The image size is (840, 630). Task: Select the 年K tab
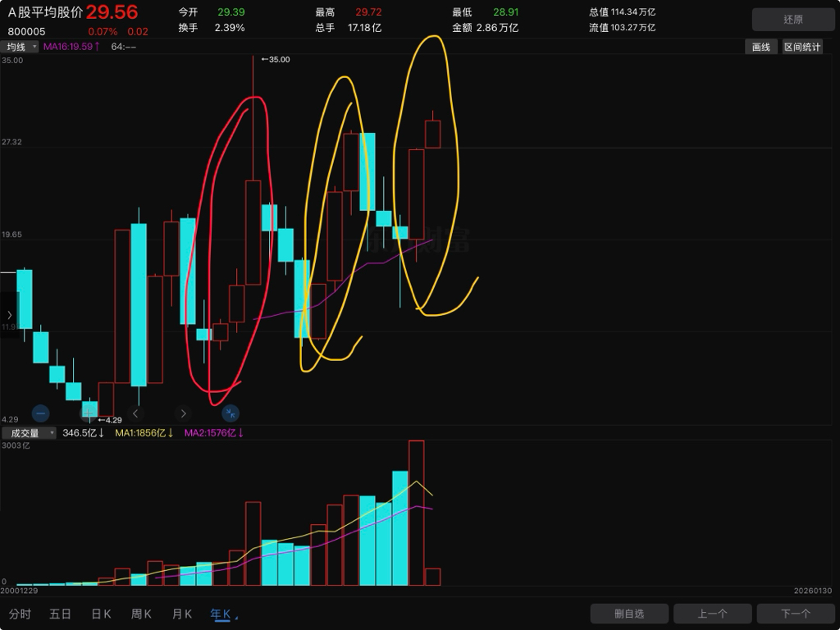point(220,614)
